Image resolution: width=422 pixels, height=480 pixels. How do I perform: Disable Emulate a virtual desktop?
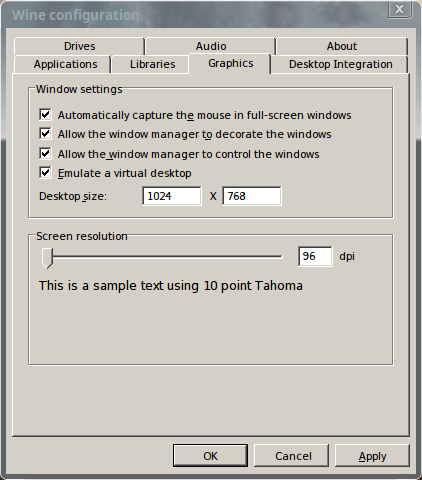(x=45, y=173)
